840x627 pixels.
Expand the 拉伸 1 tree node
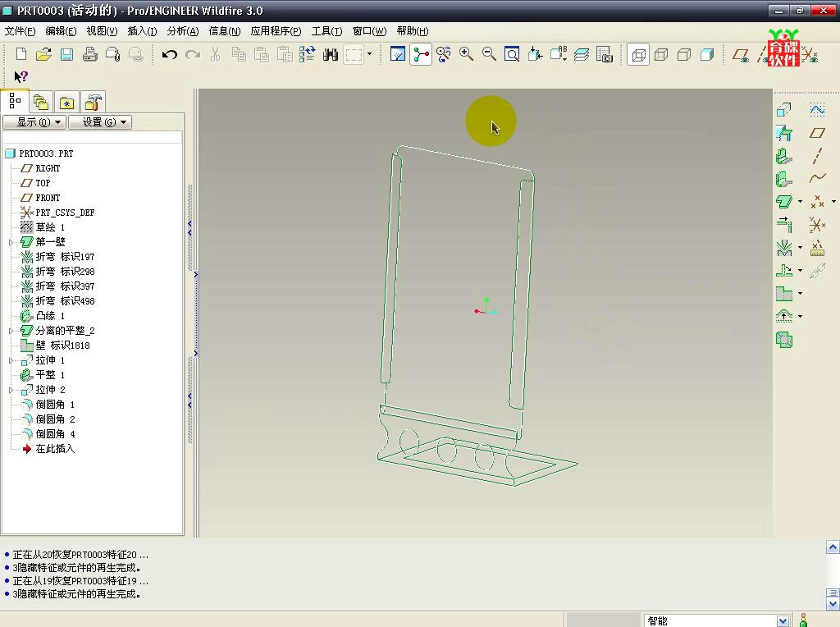click(11, 360)
